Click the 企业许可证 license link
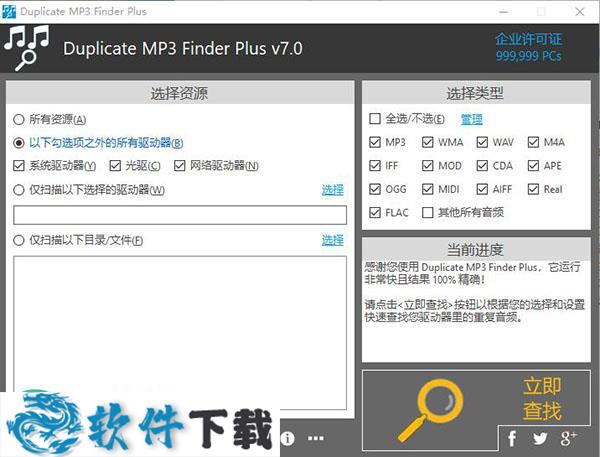The width and height of the screenshot is (600, 457). [528, 39]
